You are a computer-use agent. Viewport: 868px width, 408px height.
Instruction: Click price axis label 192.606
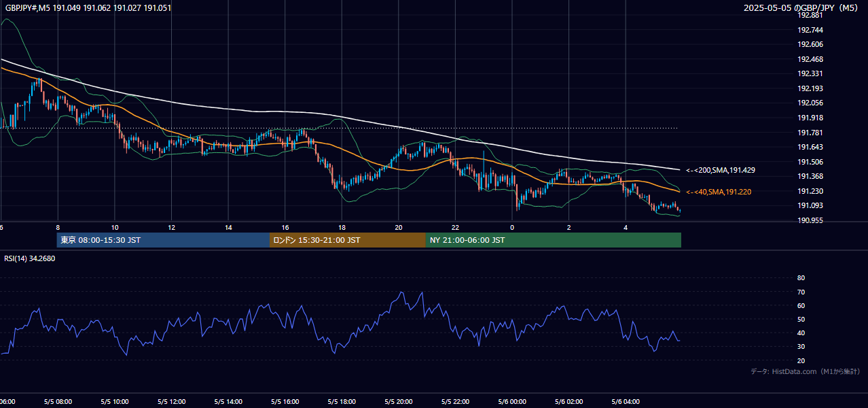pyautogui.click(x=811, y=44)
